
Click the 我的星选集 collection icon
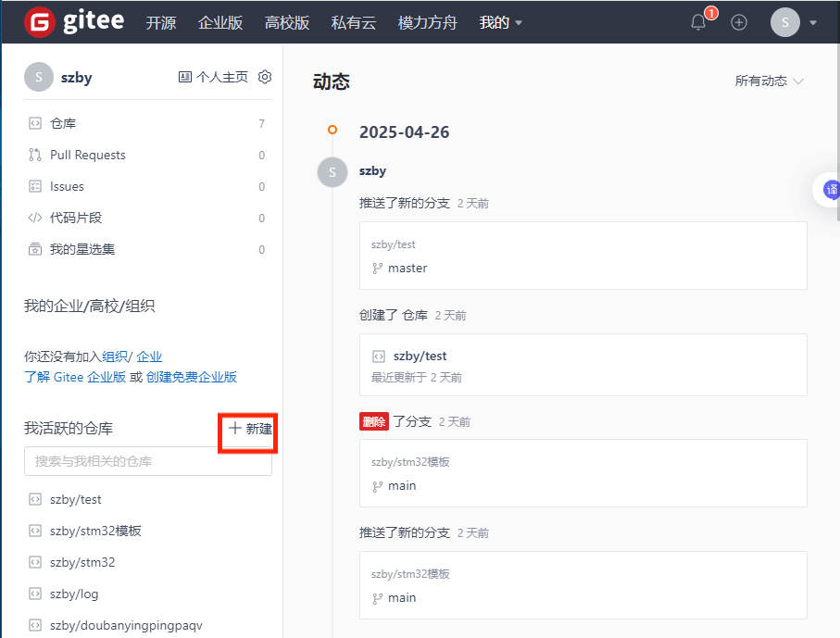pyautogui.click(x=35, y=250)
